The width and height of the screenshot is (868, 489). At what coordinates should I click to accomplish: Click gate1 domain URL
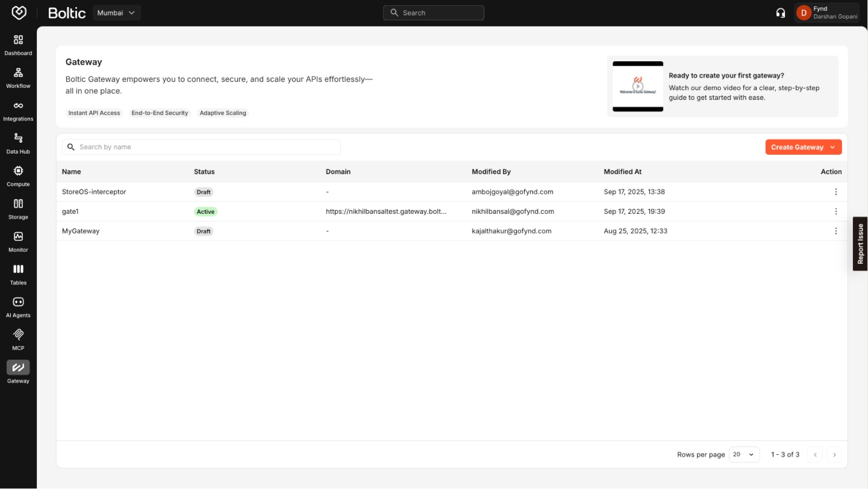pyautogui.click(x=386, y=212)
